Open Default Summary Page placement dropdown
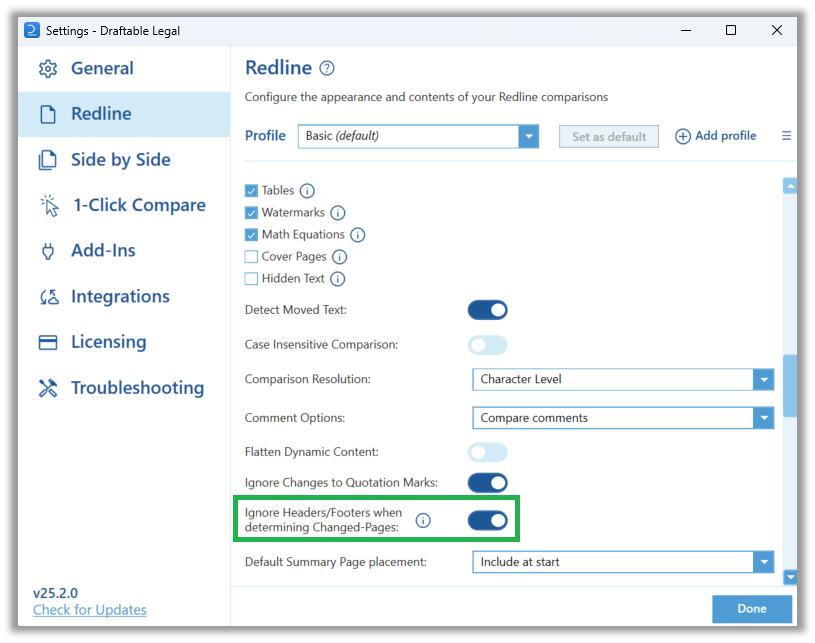 pos(623,562)
